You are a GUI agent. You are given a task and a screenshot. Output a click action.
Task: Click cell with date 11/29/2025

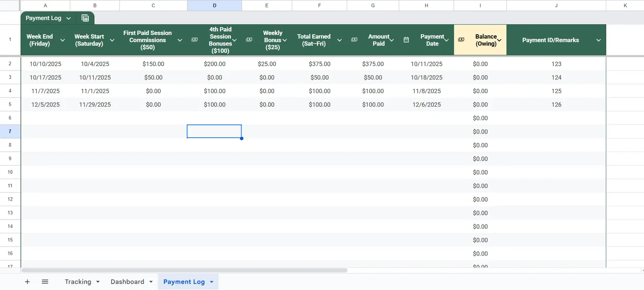click(x=95, y=104)
